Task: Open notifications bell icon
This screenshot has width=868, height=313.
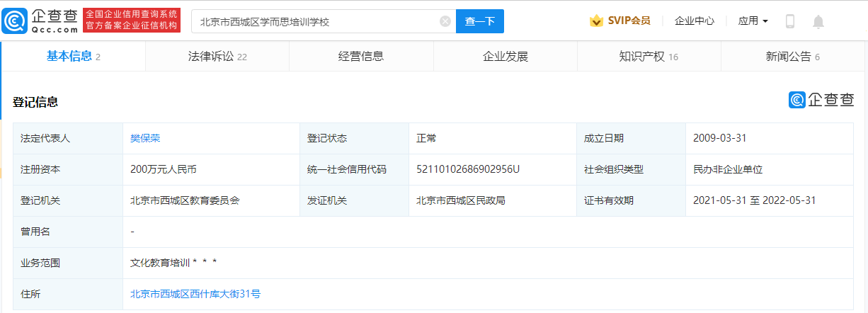Action: [818, 21]
